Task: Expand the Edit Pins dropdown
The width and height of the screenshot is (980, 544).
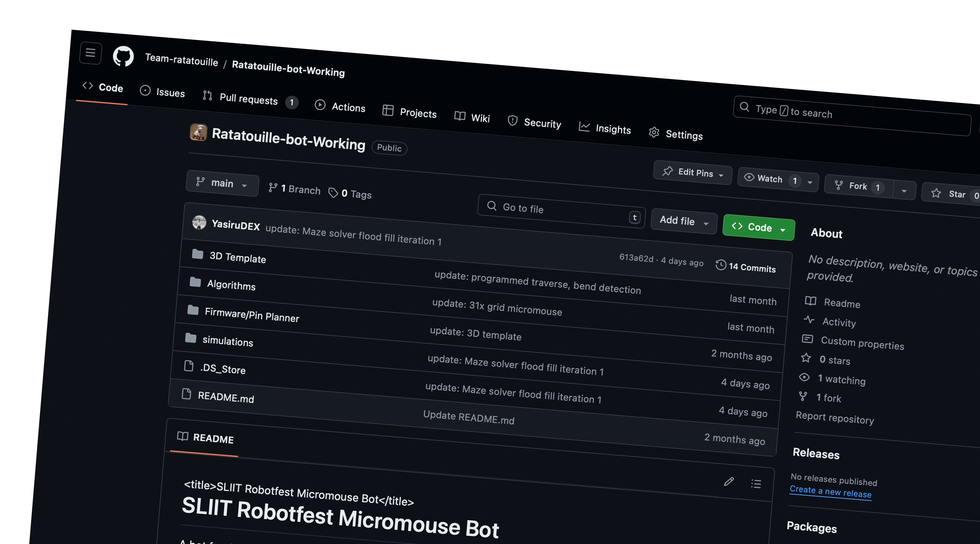Action: pyautogui.click(x=693, y=172)
